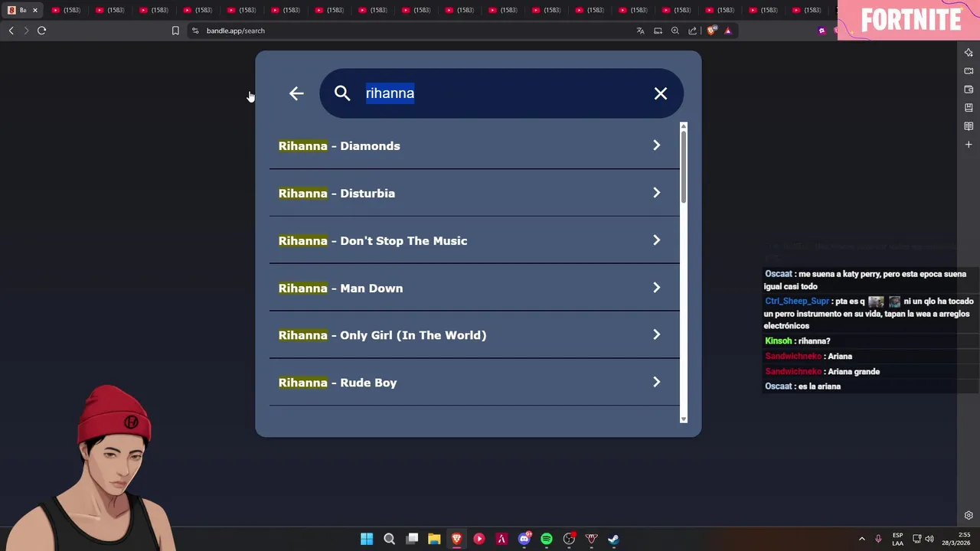Viewport: 980px width, 551px height.
Task: Click the browser Back navigation arrow
Action: [x=11, y=31]
